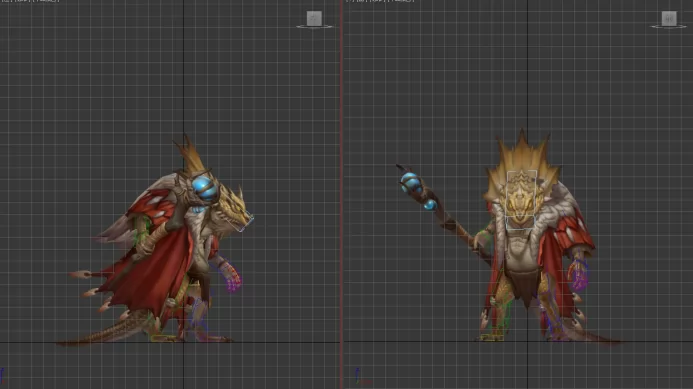Open the left viewport label menu
Viewport: 693px width, 389px height.
pyautogui.click(x=30, y=1)
